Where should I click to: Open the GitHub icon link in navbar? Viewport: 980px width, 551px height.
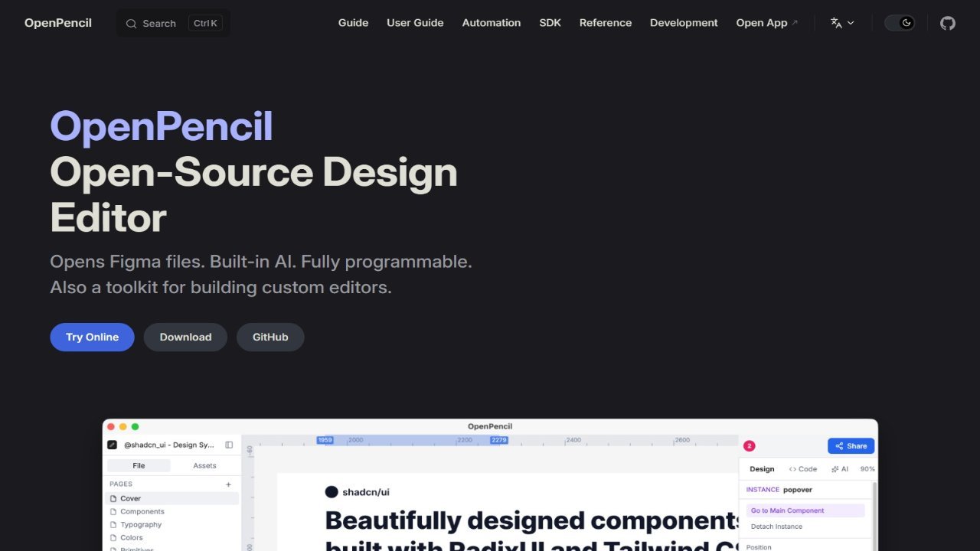pyautogui.click(x=948, y=23)
